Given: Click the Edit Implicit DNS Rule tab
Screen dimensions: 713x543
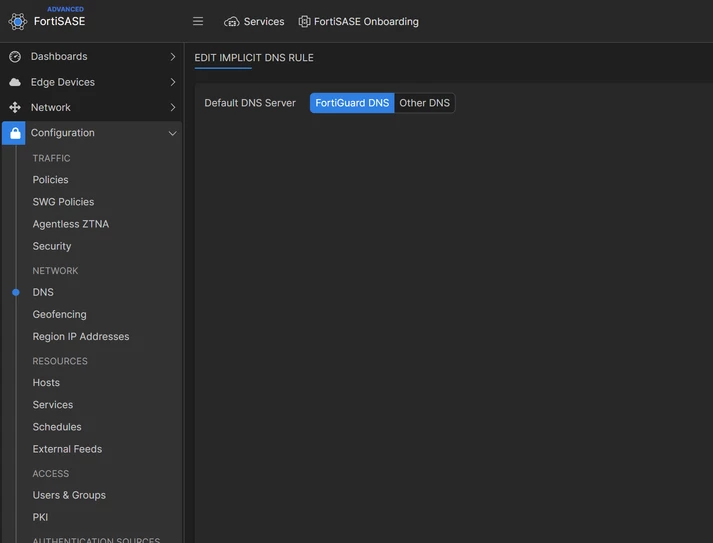Looking at the screenshot, I should pos(254,58).
